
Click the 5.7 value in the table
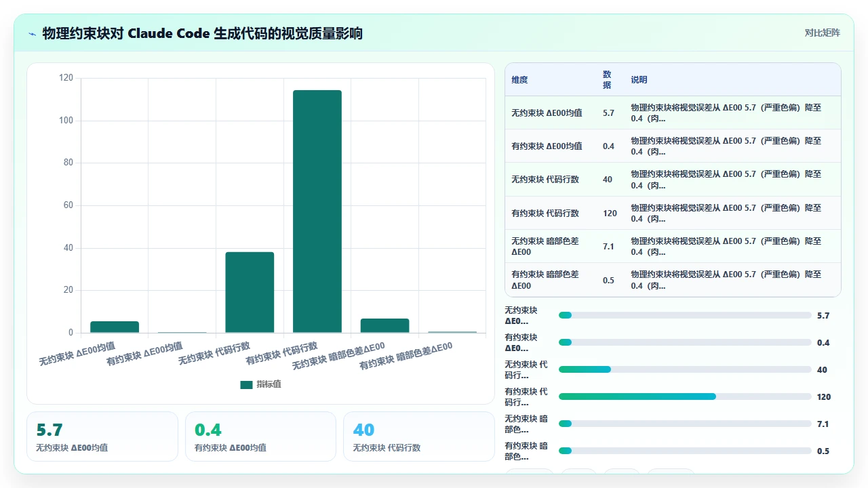608,113
